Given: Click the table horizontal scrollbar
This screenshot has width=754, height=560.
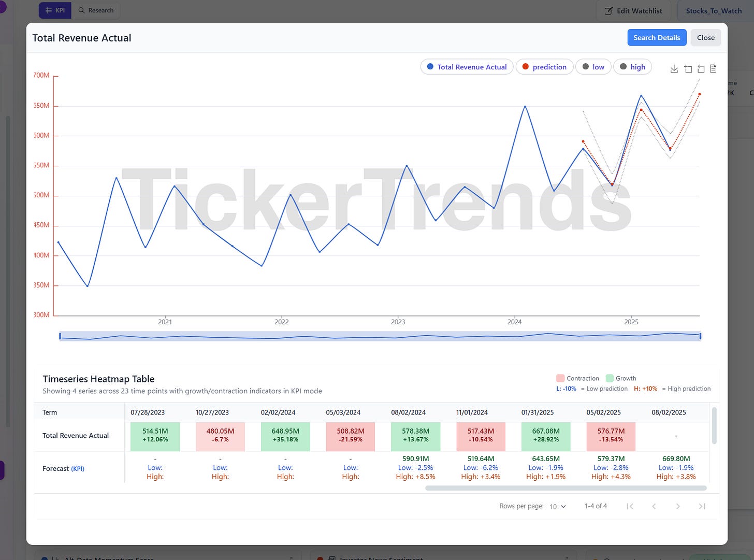Looking at the screenshot, I should click(566, 488).
